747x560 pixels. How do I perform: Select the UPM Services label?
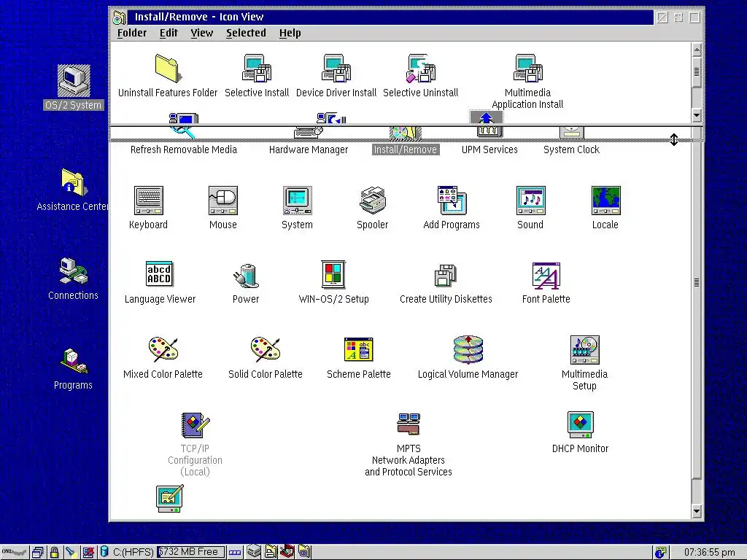point(489,149)
